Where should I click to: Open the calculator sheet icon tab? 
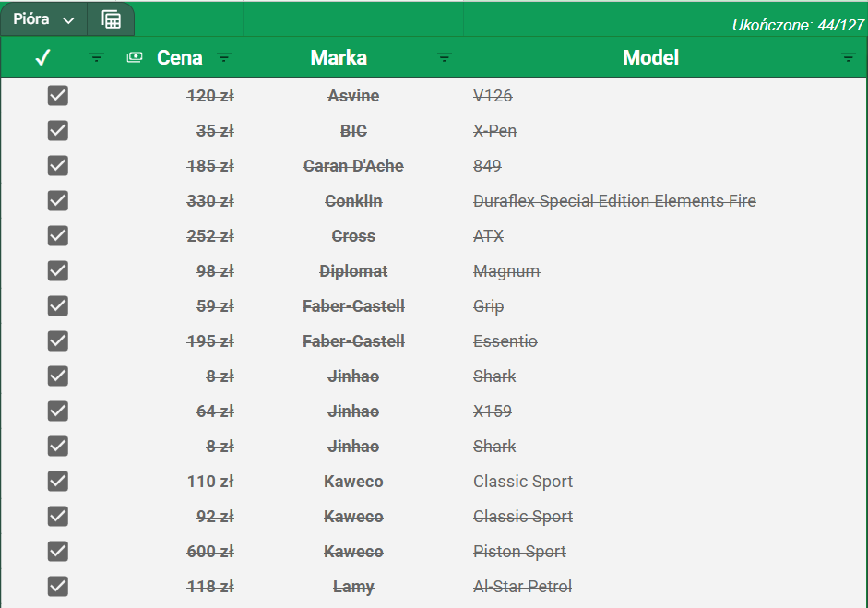[111, 19]
